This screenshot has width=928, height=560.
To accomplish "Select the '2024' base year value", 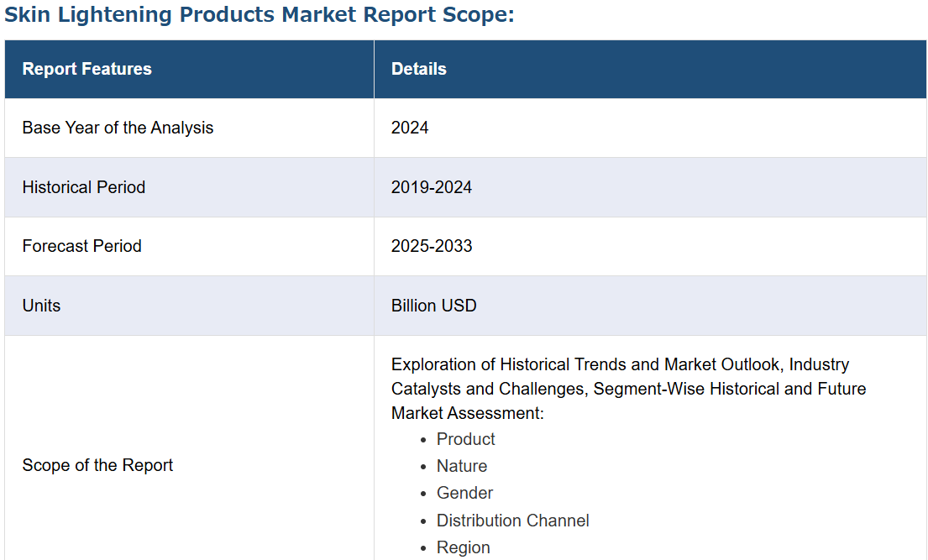I will coord(410,128).
